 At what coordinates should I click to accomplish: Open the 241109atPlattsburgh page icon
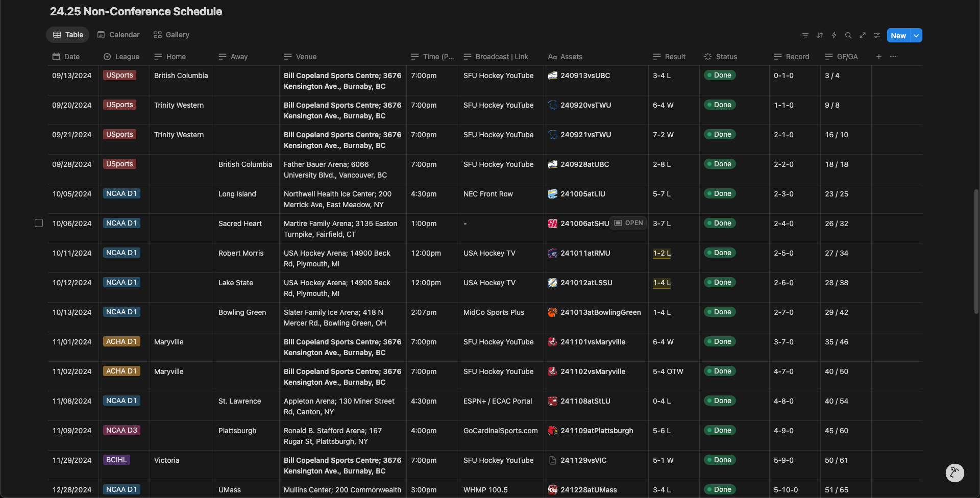pos(552,431)
